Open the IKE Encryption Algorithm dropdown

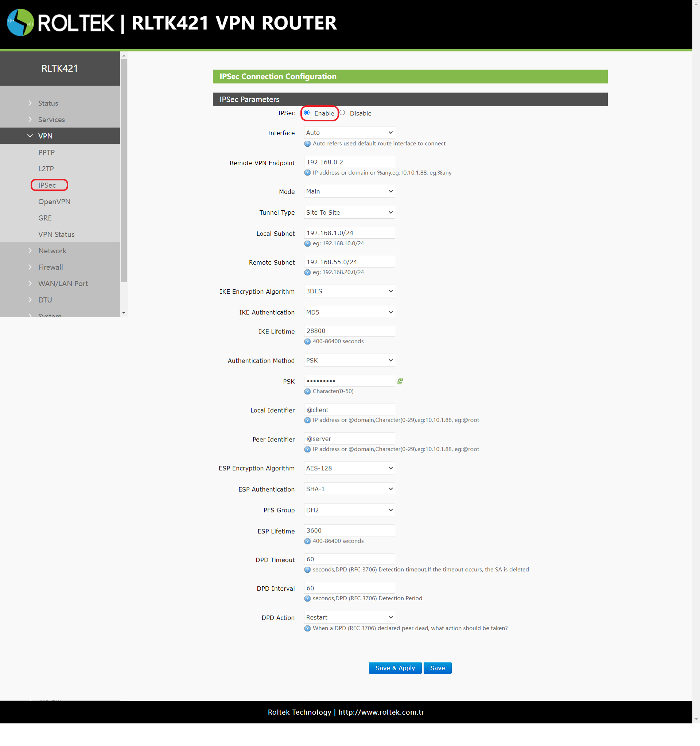[349, 291]
